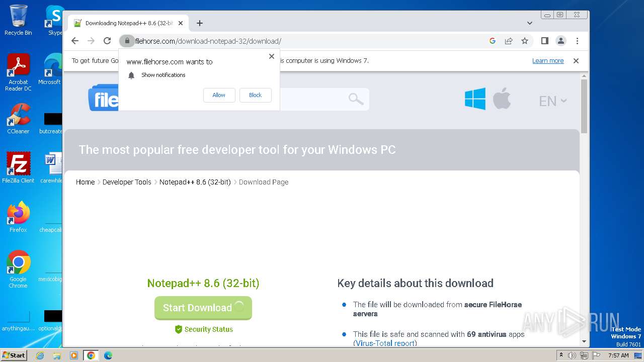This screenshot has height=362, width=644.
Task: Click the Start Download button
Action: coord(203,308)
